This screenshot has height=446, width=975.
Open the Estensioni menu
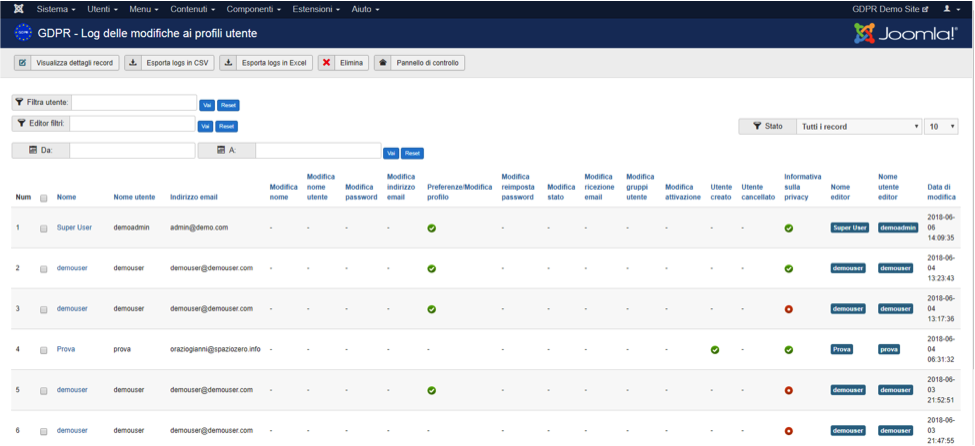[x=316, y=9]
